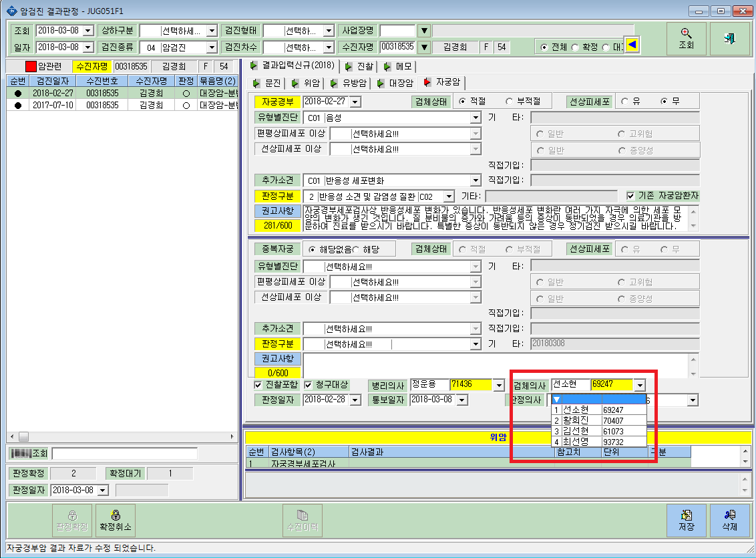
Task: Expand the 검진종류 암검진 dropdown
Action: (x=212, y=47)
